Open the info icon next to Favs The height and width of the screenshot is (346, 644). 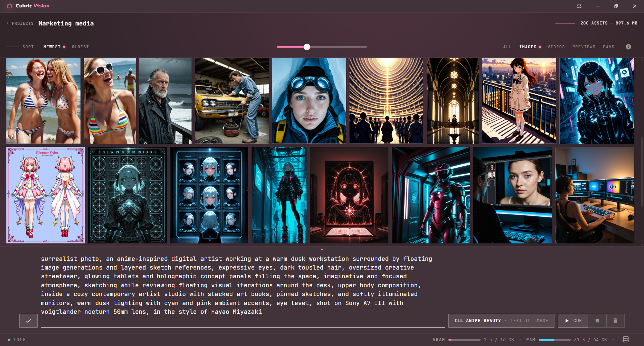[628, 47]
